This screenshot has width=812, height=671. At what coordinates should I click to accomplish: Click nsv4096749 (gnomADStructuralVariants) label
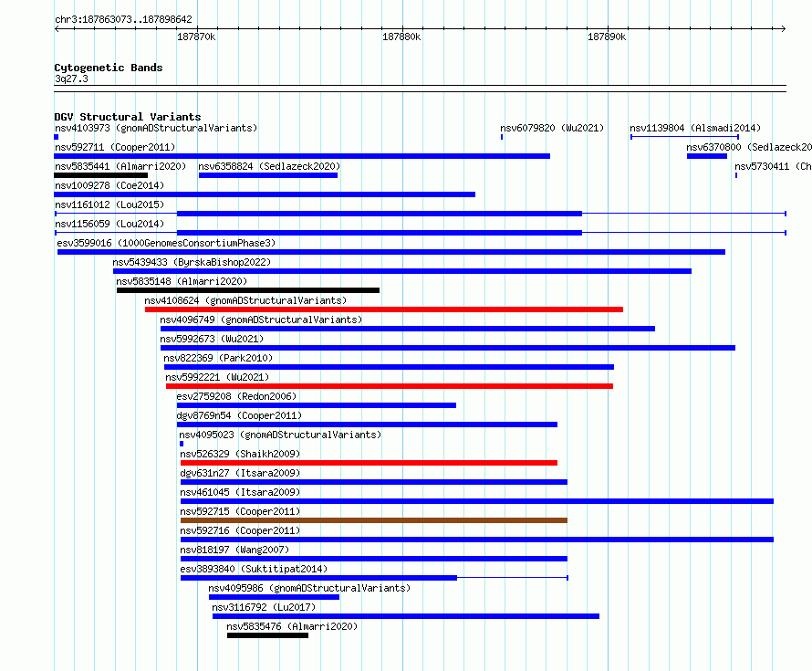261,320
